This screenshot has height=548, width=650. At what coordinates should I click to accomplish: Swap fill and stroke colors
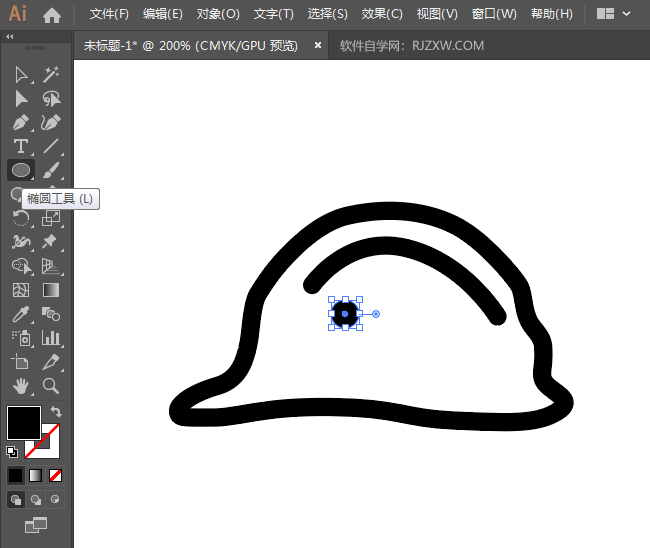pos(57,411)
